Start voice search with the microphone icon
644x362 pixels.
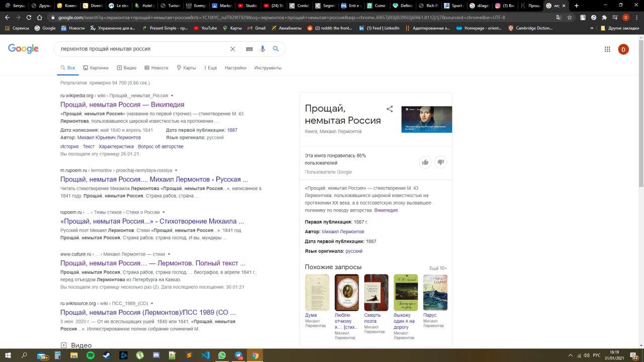[x=262, y=49]
